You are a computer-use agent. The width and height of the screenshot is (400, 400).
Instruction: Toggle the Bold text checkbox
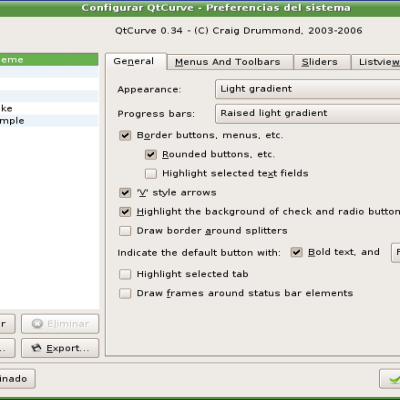click(296, 252)
